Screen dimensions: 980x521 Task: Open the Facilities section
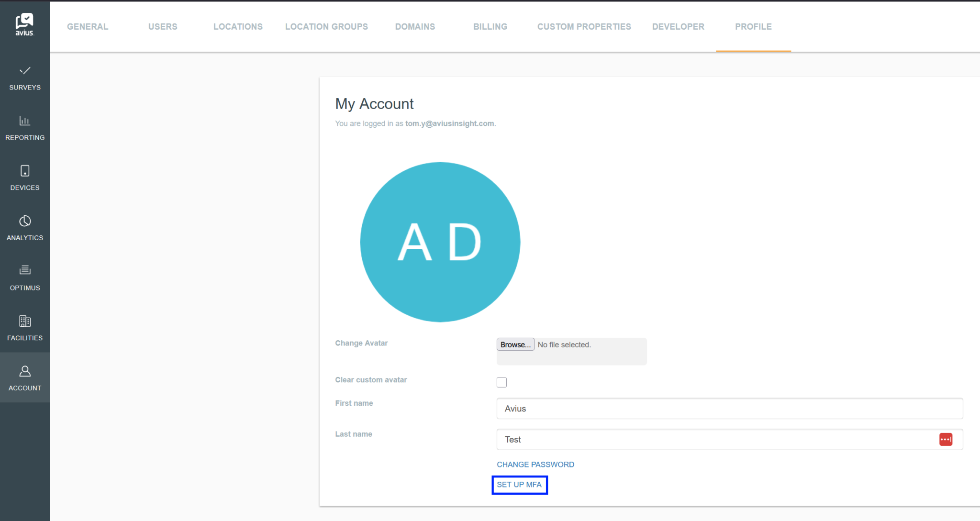coord(24,329)
